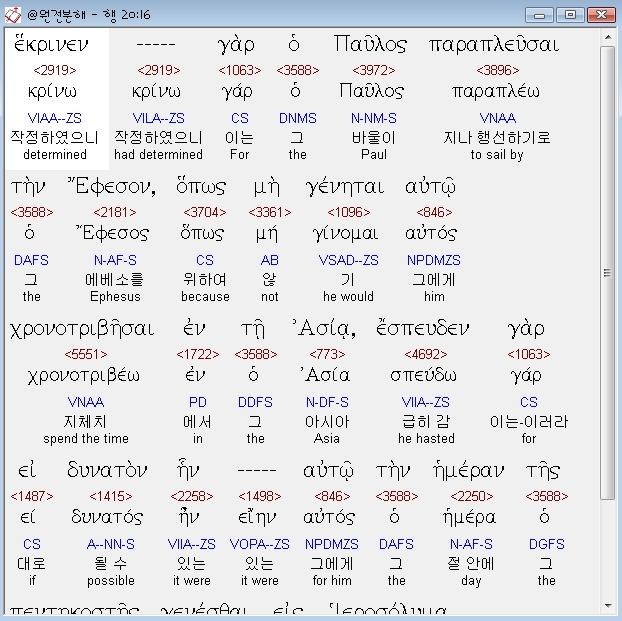Screen dimensions: 622x621
Task: Click Strong's number <4692>
Action: click(426, 354)
